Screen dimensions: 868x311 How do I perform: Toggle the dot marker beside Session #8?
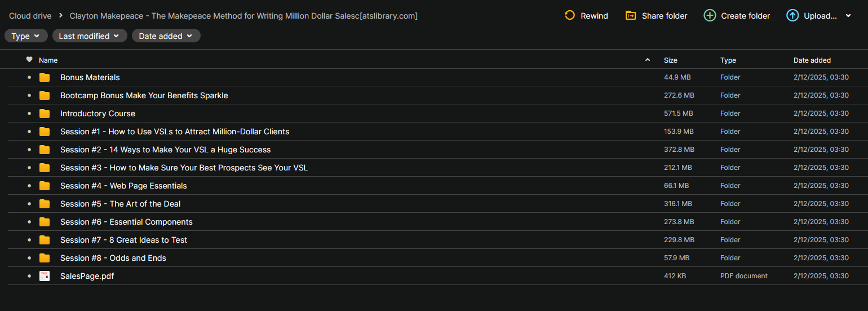point(29,258)
